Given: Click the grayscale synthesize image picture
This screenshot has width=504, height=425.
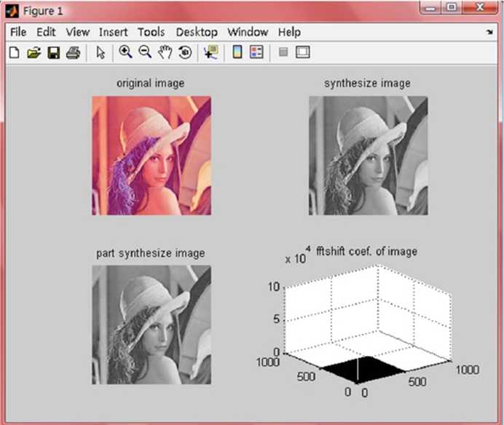Looking at the screenshot, I should pyautogui.click(x=369, y=156).
